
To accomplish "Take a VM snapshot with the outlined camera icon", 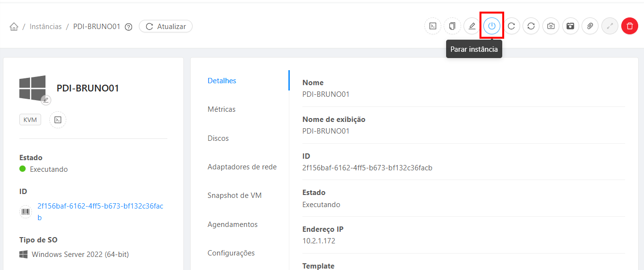I will 551,26.
